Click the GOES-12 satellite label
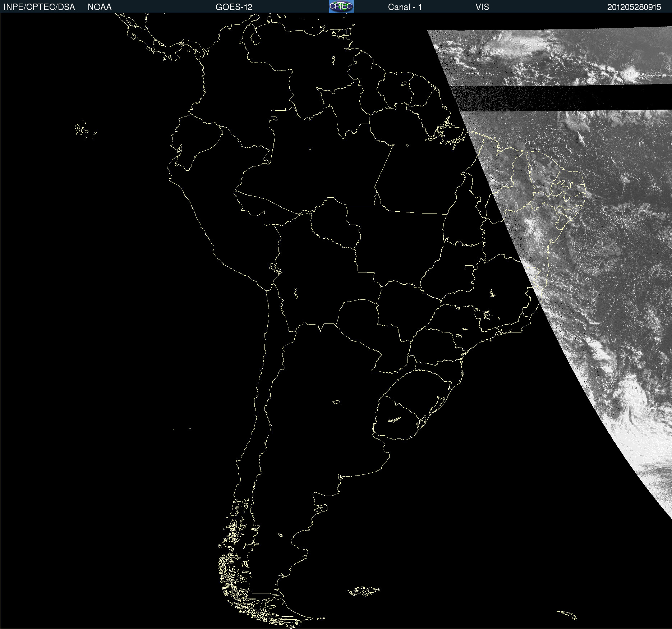This screenshot has height=629, width=672. (234, 7)
